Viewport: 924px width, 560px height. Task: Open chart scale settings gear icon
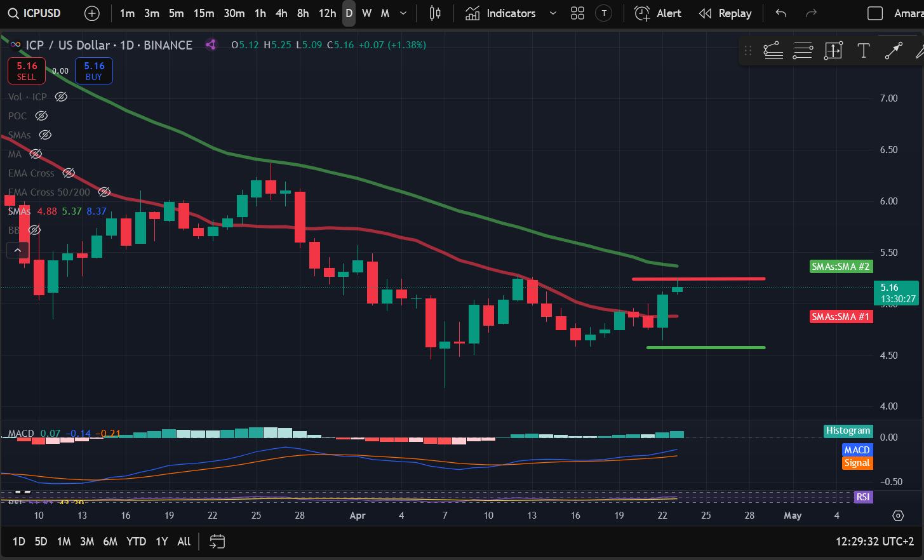pyautogui.click(x=898, y=516)
